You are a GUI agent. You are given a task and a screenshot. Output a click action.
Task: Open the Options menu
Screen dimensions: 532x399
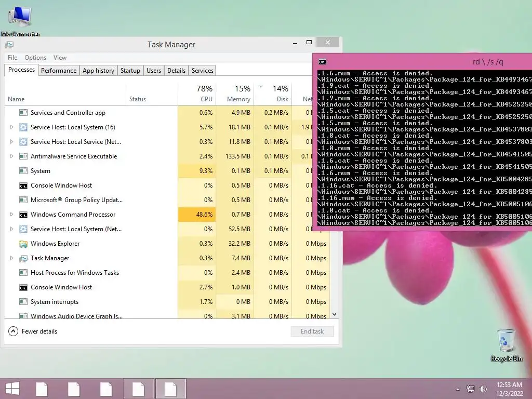[35, 58]
